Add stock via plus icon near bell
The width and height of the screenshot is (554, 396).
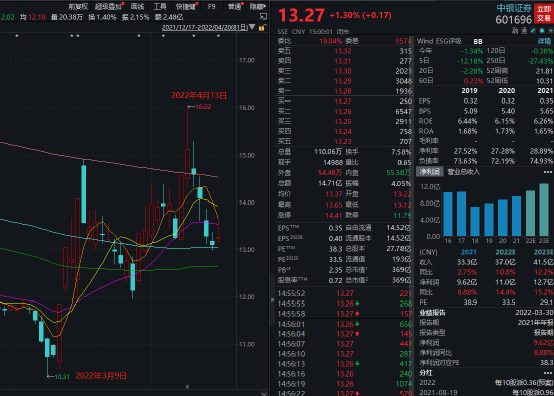tap(550, 31)
